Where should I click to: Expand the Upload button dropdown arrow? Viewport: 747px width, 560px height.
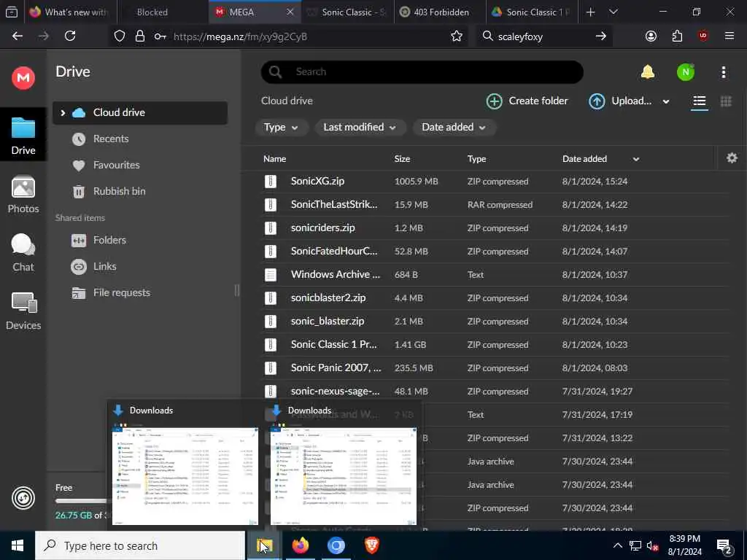[x=666, y=101]
